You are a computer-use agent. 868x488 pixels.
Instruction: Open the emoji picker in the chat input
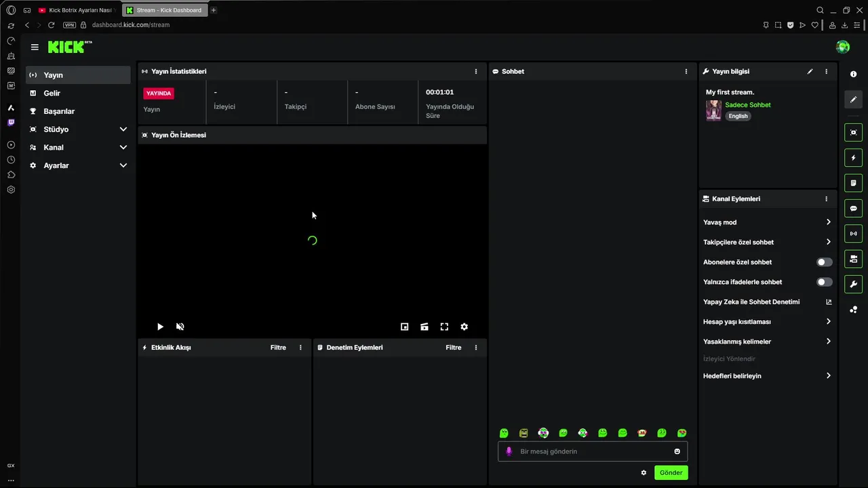[677, 451]
